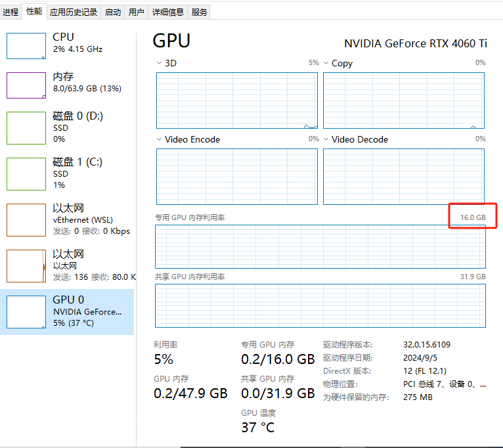Go to the 用户 tab

pos(137,12)
